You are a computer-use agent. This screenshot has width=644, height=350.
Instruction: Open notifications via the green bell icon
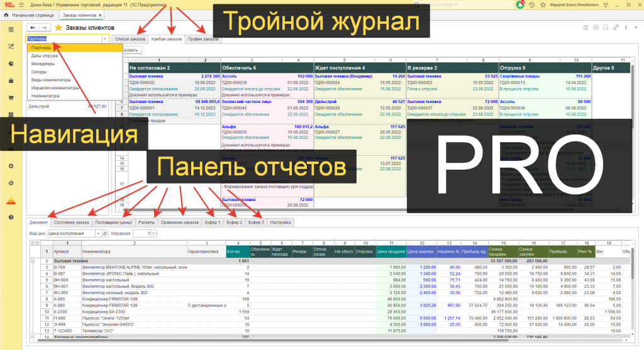(520, 5)
